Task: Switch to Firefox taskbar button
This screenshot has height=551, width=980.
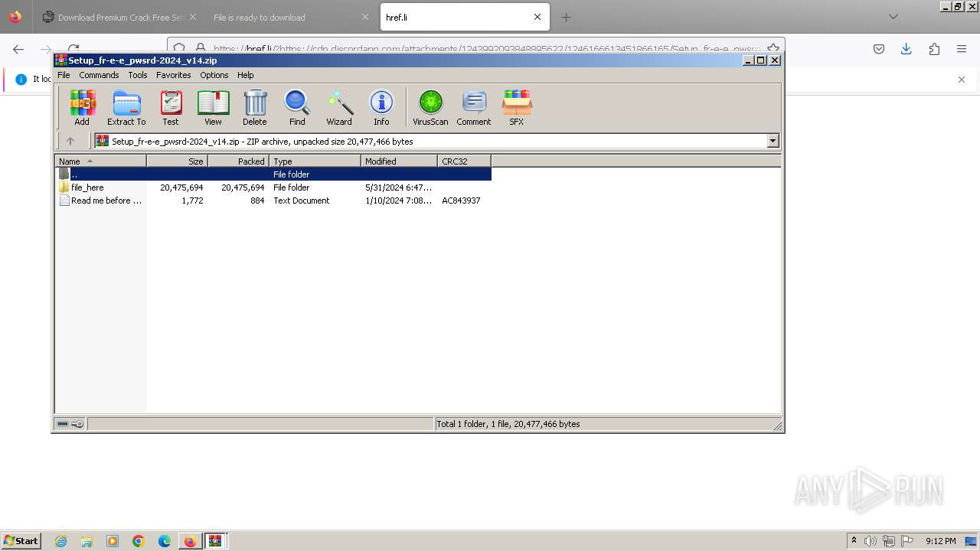Action: tap(190, 541)
